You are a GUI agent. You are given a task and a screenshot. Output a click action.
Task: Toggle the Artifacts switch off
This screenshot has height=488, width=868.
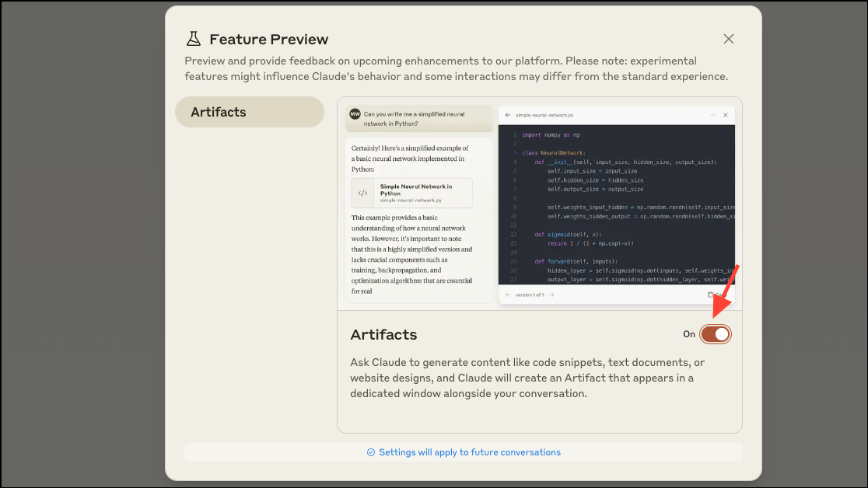(716, 334)
